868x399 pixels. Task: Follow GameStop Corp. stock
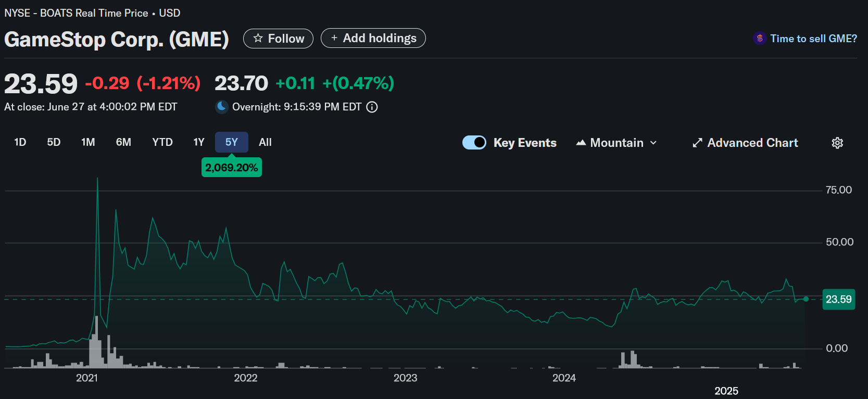[278, 39]
